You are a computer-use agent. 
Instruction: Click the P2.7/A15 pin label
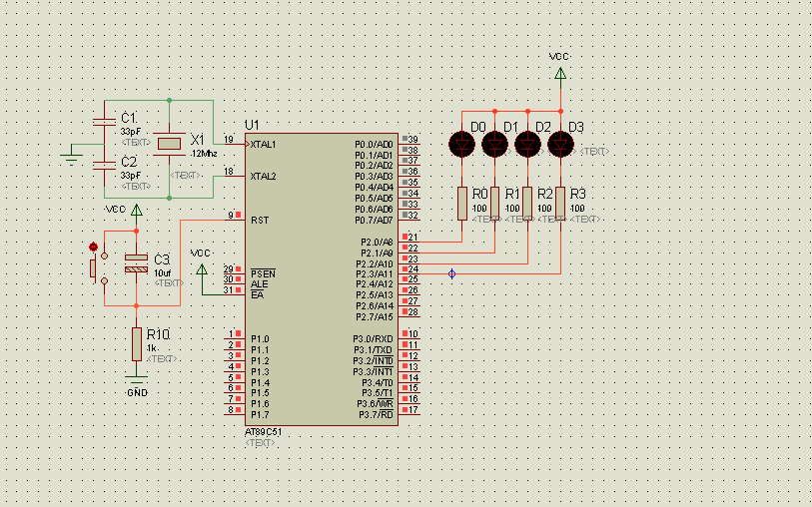(x=375, y=316)
